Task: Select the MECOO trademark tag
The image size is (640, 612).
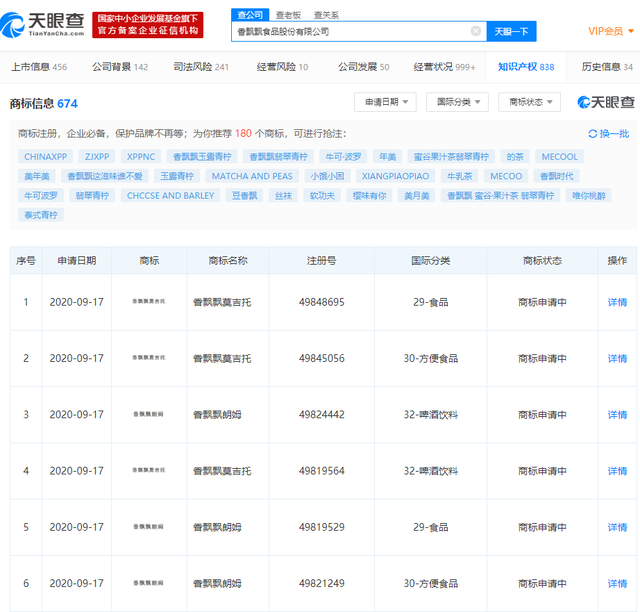Action: coord(506,176)
